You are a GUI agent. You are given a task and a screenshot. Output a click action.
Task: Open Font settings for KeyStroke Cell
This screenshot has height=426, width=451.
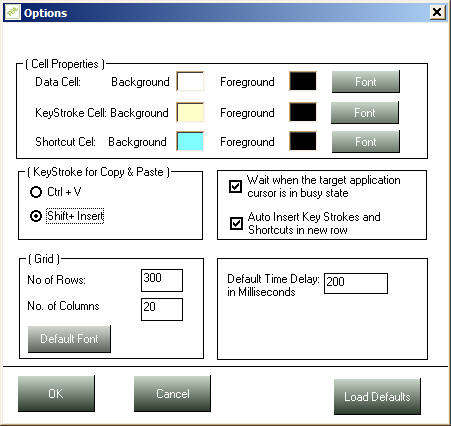(x=365, y=113)
